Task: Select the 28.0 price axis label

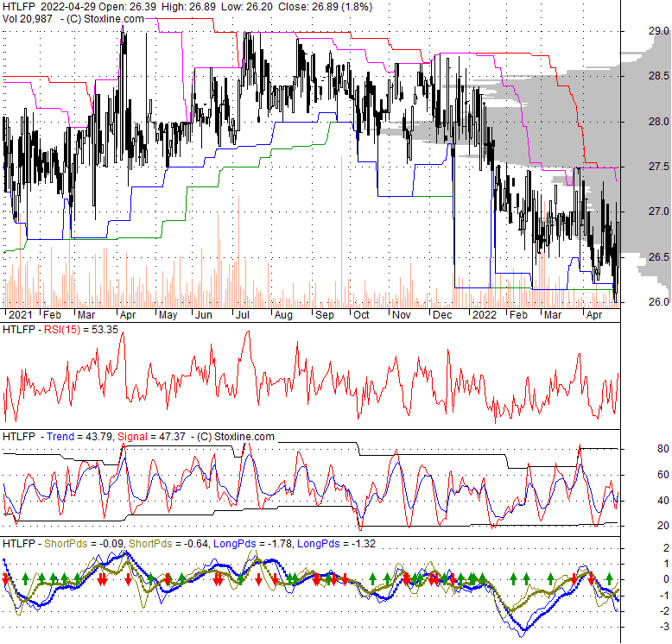Action: click(x=659, y=122)
